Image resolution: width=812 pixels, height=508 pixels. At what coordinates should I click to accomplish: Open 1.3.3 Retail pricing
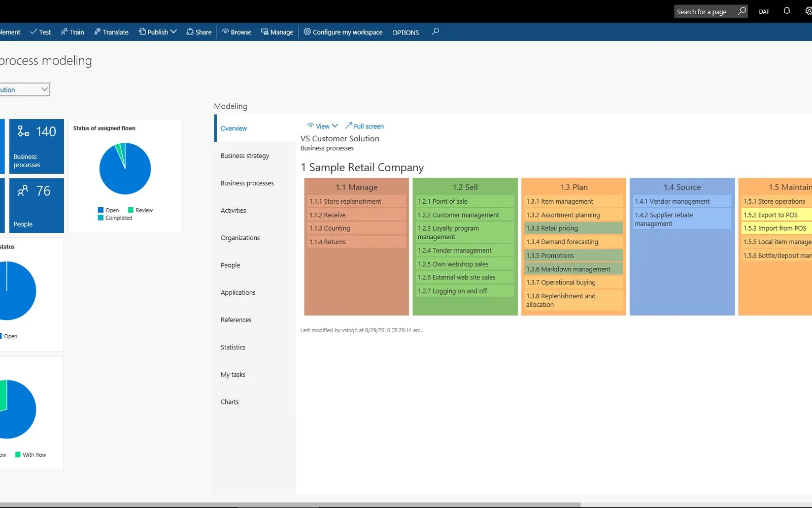(x=573, y=228)
